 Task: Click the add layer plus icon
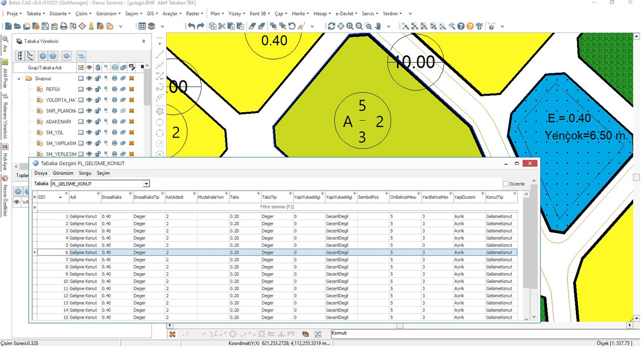[42, 56]
